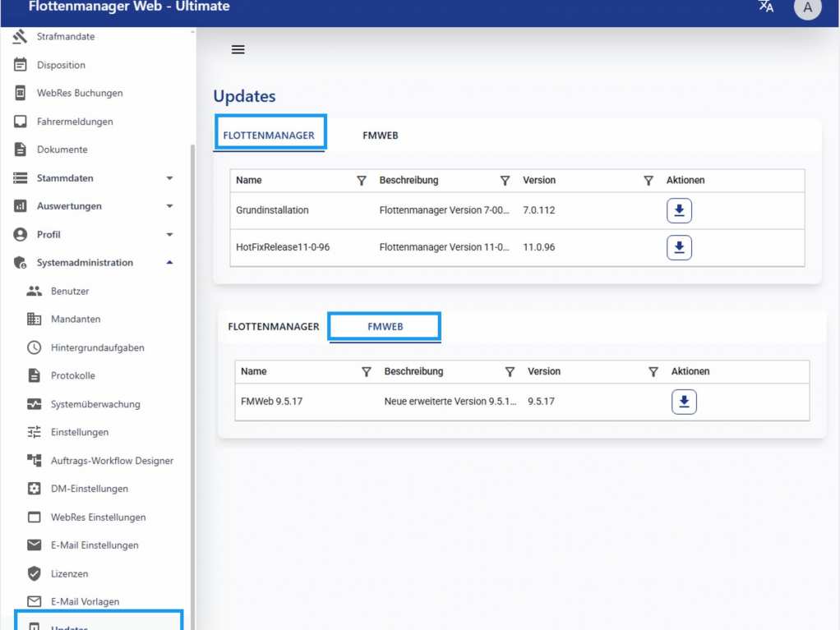Select FLOTTENMANAGER tab in lower panel
This screenshot has width=840, height=630.
click(x=273, y=327)
